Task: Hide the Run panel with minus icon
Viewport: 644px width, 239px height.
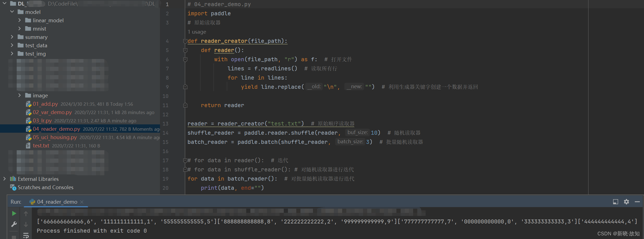Action: 637,202
